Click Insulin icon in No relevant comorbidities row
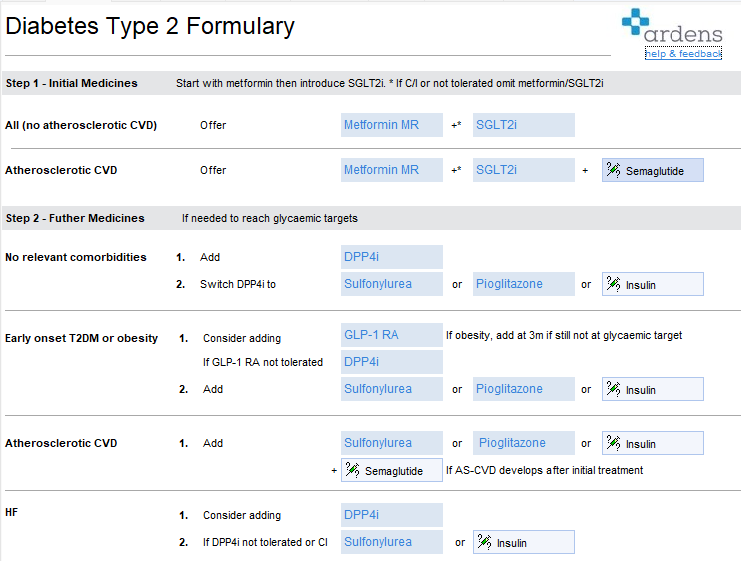 point(614,285)
